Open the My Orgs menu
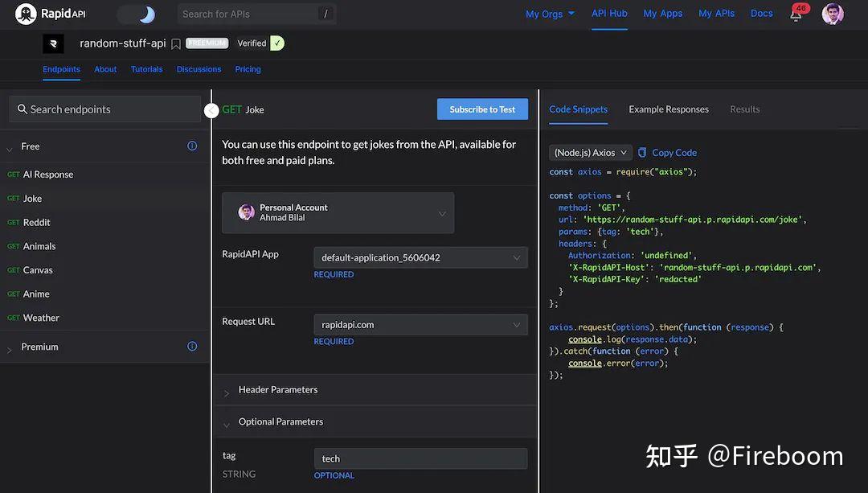Screen dimensions: 868x493 click(x=551, y=14)
